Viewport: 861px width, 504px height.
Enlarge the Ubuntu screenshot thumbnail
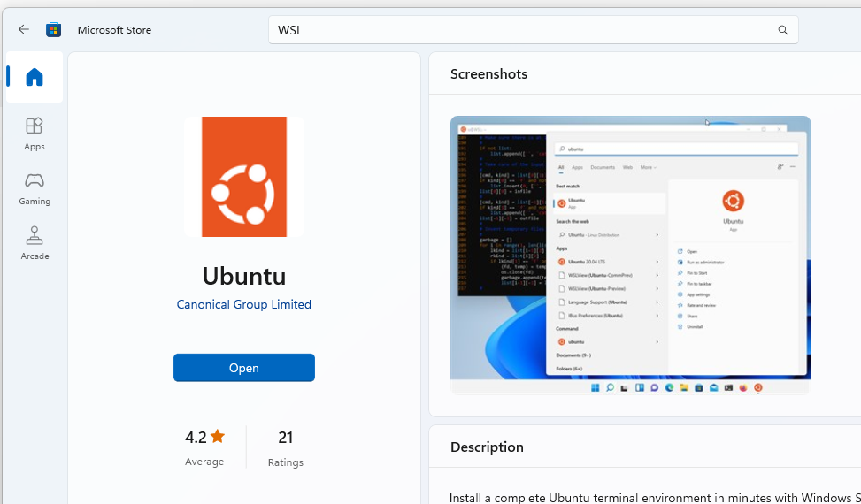click(x=630, y=255)
